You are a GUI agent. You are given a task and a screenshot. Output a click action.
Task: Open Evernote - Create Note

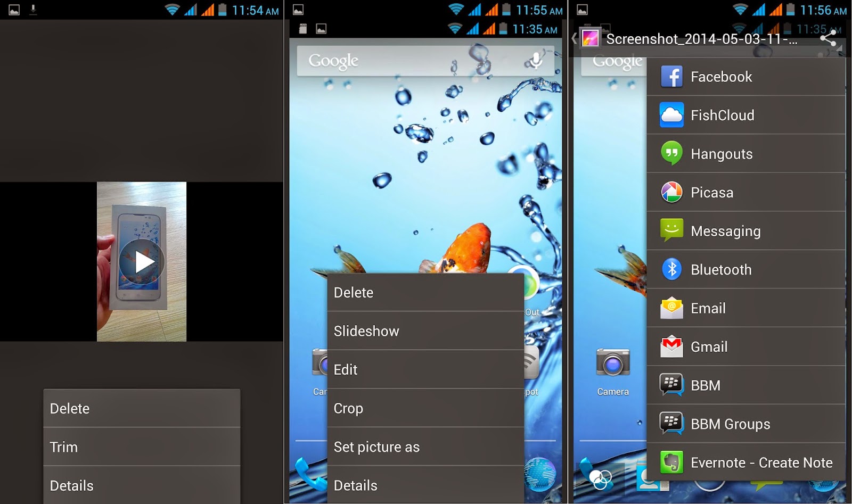coord(746,462)
